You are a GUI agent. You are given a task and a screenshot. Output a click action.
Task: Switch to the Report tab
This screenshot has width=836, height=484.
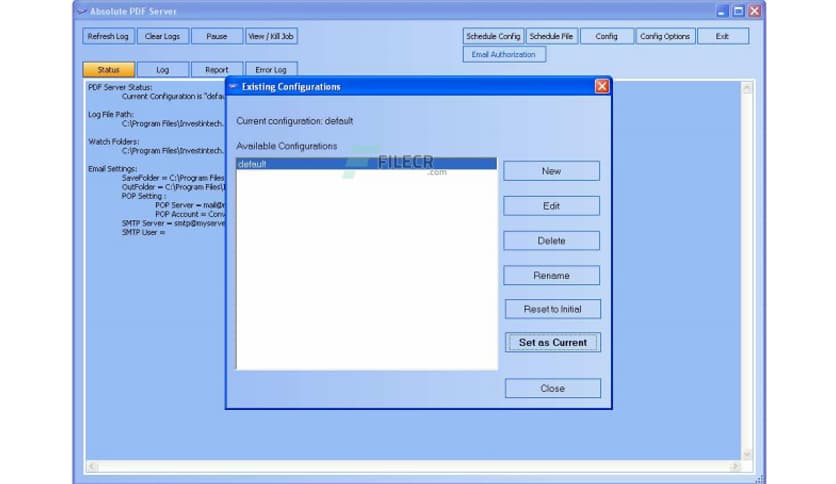pos(216,70)
